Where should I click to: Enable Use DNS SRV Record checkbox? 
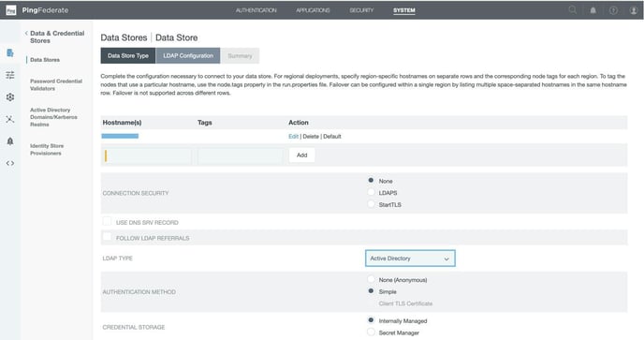pos(107,221)
